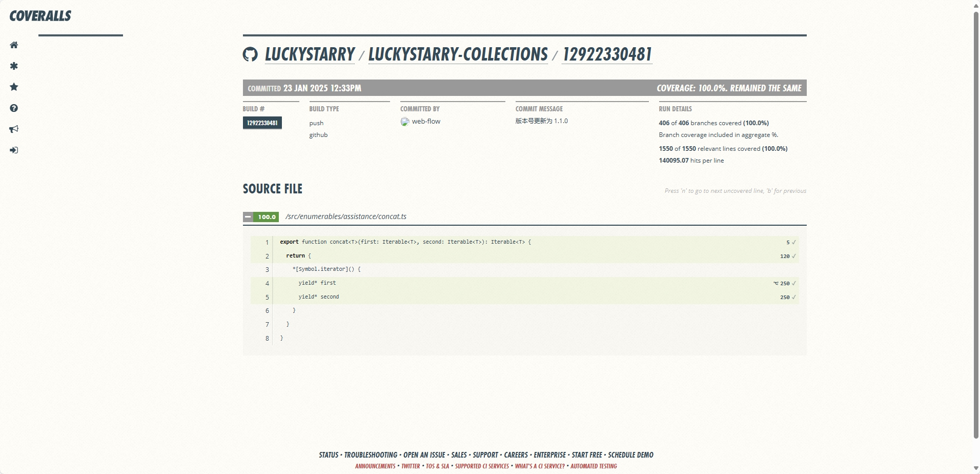Click the Schedule Demo footer link

point(630,455)
